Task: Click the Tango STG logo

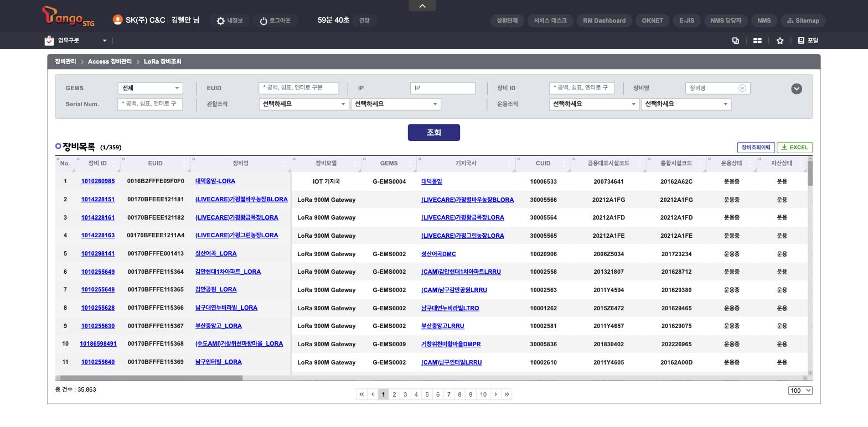Action: click(68, 17)
